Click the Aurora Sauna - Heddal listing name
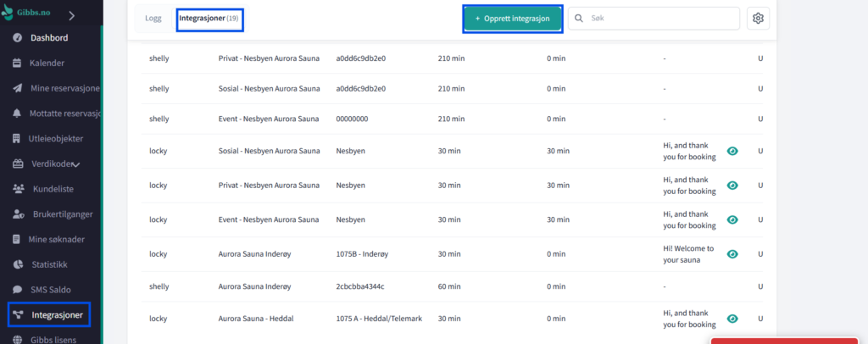 [257, 319]
